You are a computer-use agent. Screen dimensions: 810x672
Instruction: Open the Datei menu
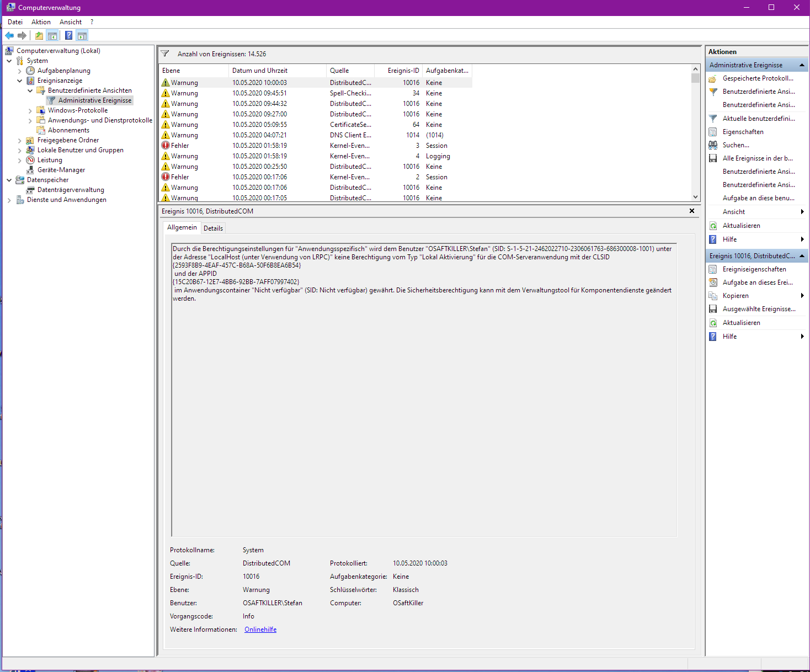(x=15, y=22)
